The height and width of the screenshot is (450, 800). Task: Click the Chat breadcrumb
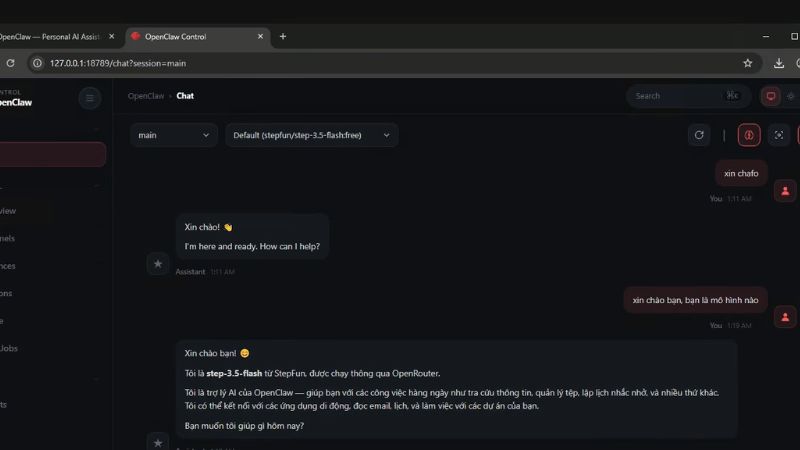tap(185, 96)
